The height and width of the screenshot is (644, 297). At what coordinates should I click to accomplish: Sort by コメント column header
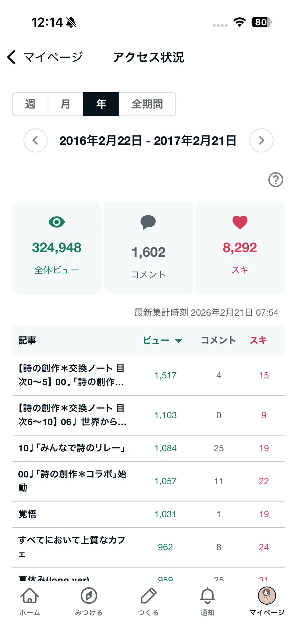pyautogui.click(x=218, y=340)
